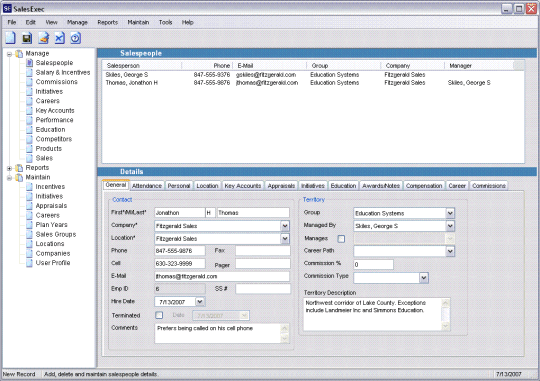
Task: Click the Fax input field
Action: (263, 251)
